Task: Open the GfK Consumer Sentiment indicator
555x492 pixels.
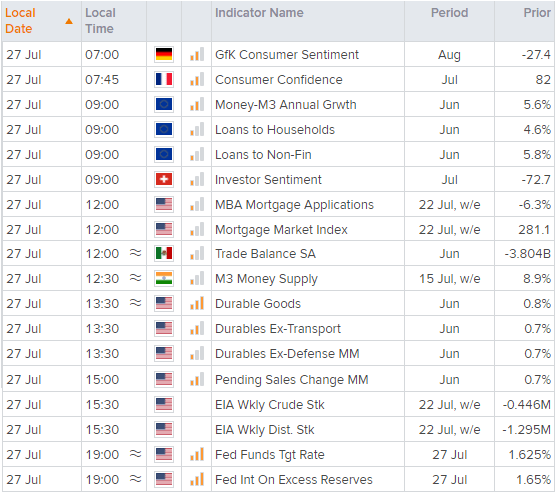Action: click(287, 55)
